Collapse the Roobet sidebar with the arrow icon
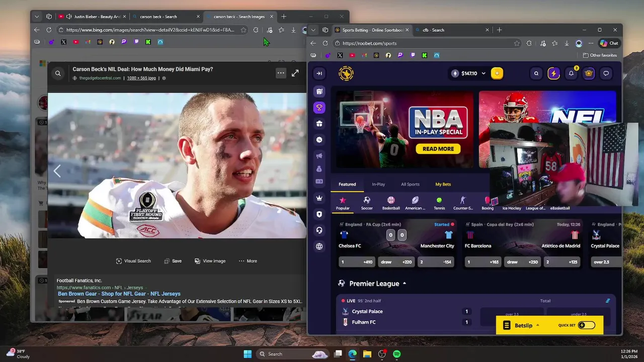This screenshot has height=362, width=644. pos(319,73)
